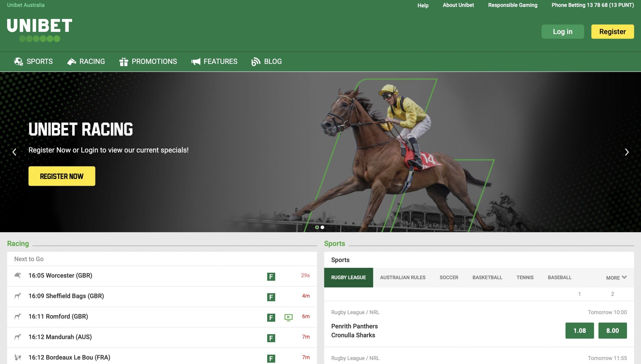This screenshot has width=641, height=364.
Task: Click the harness icon beside Bordeaux Le Bou
Action: pyautogui.click(x=18, y=357)
